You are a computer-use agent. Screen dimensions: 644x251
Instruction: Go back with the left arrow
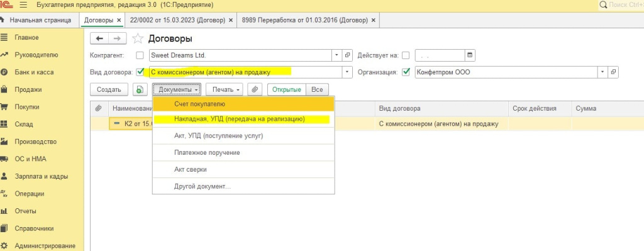click(99, 38)
